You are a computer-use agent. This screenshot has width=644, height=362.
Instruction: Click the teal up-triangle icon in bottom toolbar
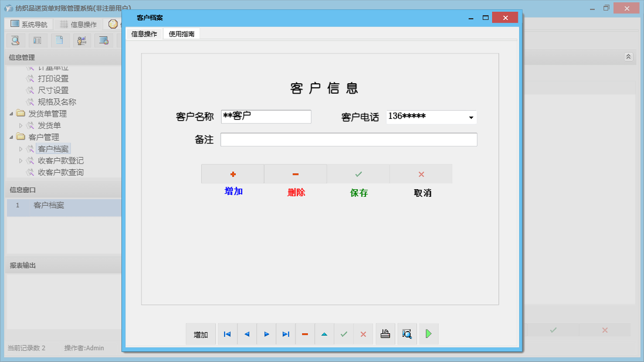(x=324, y=334)
